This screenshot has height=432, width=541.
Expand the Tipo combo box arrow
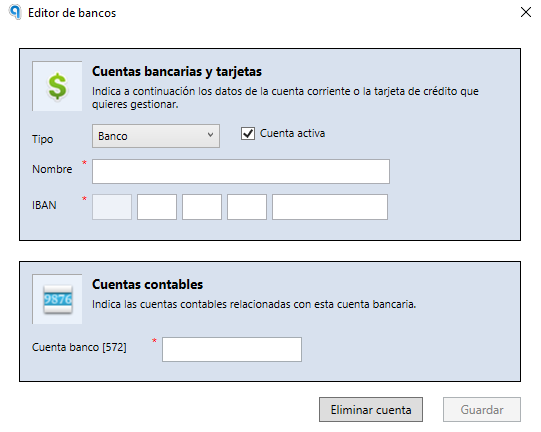click(x=210, y=135)
